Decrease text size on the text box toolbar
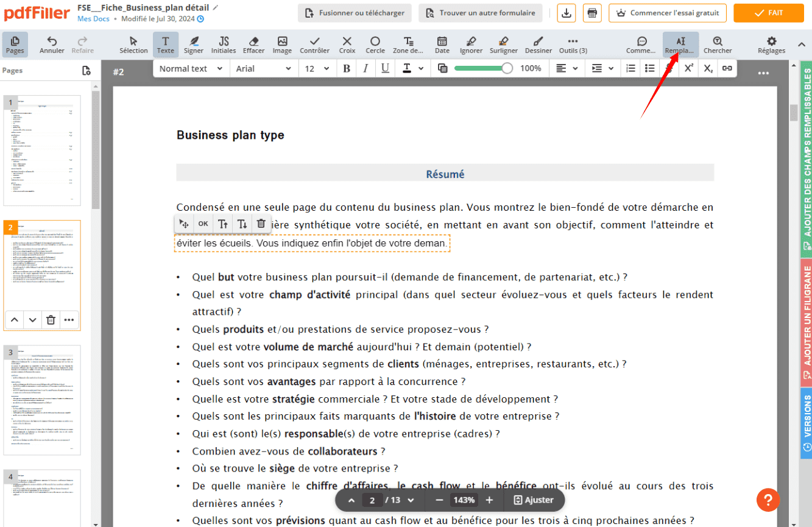Screen dimensions: 812x527 (x=242, y=224)
